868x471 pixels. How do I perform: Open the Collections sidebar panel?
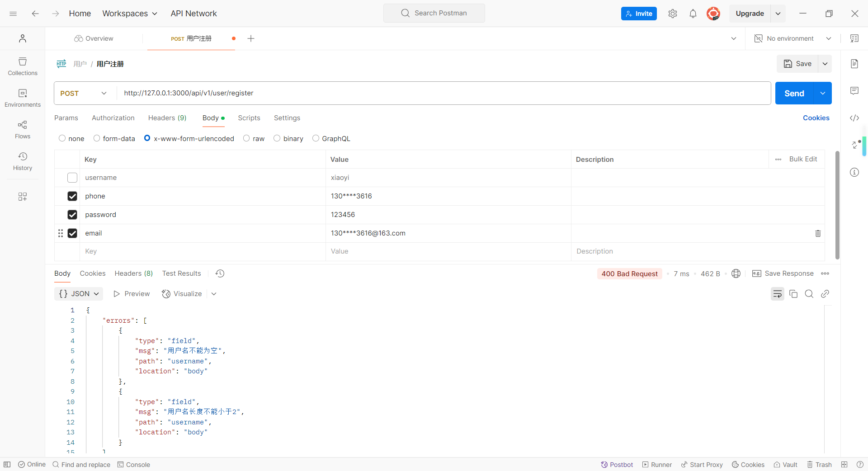pyautogui.click(x=23, y=66)
